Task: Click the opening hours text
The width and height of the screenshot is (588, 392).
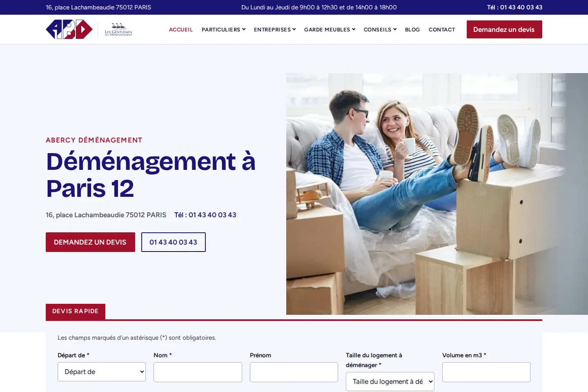Action: click(319, 7)
